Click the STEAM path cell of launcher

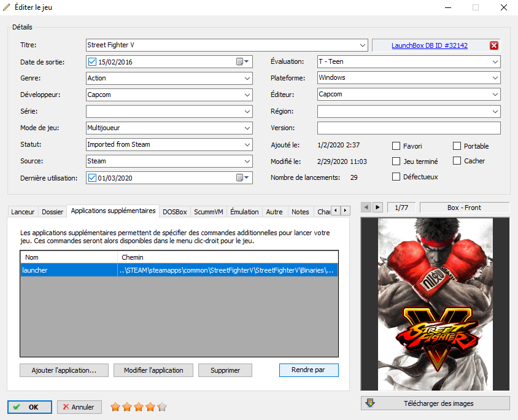pyautogui.click(x=228, y=270)
